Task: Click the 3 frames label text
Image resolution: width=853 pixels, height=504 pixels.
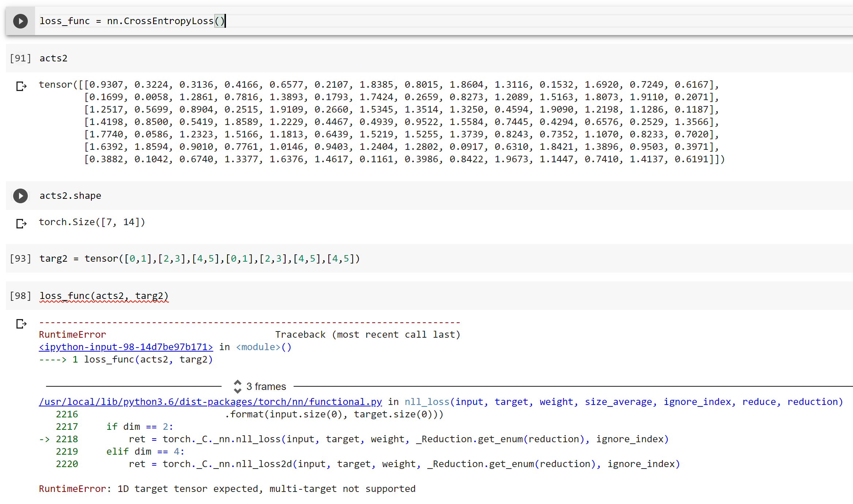Action: pyautogui.click(x=266, y=386)
